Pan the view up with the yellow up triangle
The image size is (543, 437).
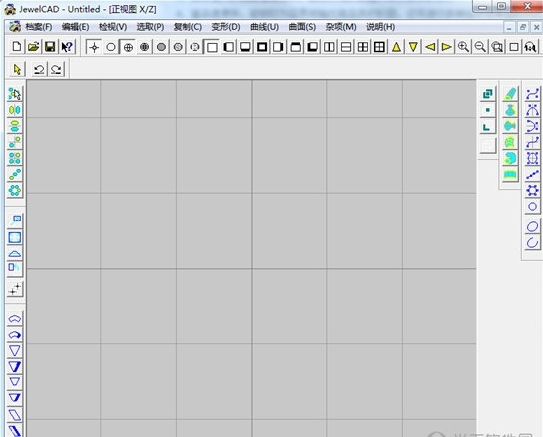(x=396, y=47)
